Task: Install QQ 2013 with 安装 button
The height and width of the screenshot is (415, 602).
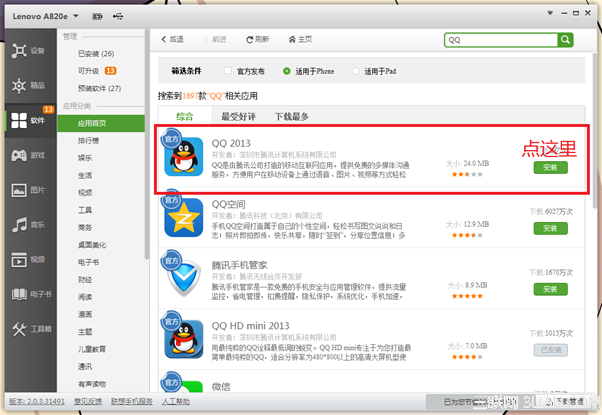Action: tap(550, 167)
